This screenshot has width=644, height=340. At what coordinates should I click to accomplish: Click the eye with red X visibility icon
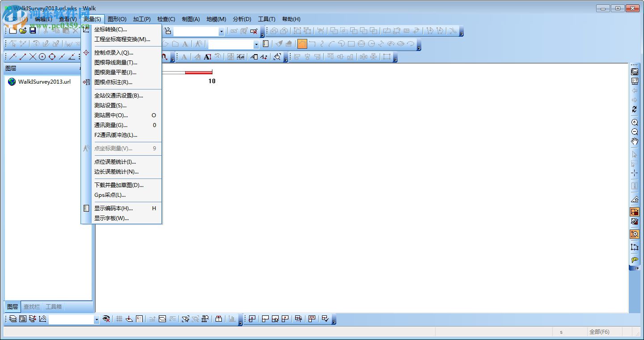point(106,319)
